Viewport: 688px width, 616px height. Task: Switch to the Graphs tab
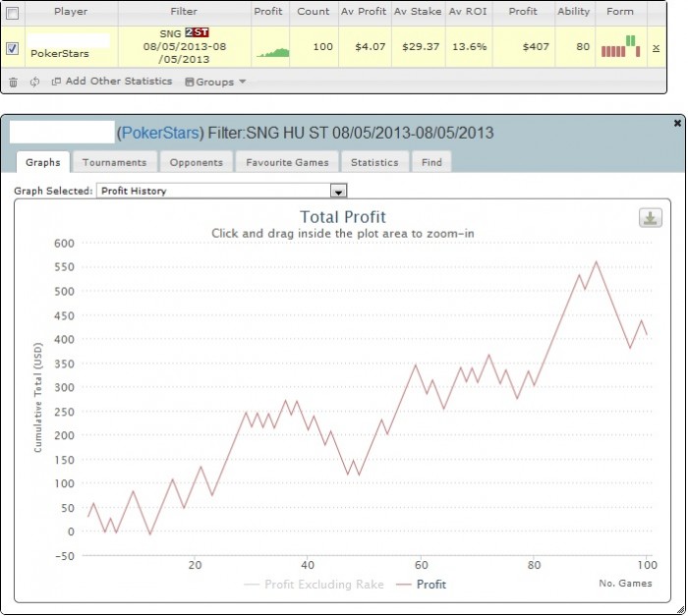pos(43,162)
